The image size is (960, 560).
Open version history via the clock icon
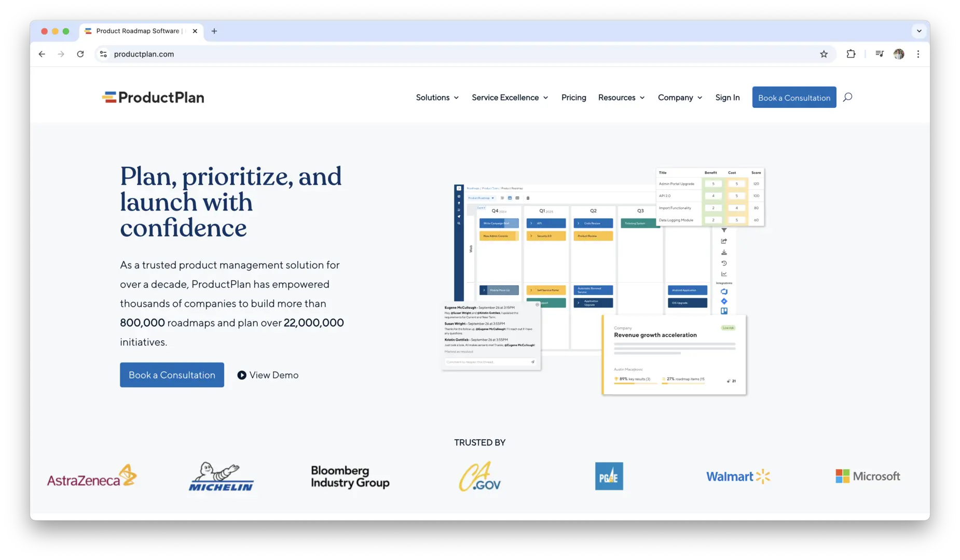coord(723,263)
